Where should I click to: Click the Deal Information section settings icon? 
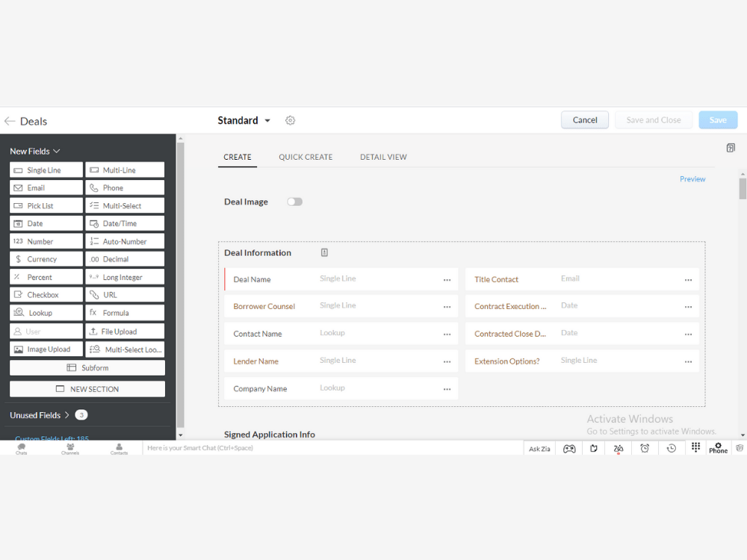[x=324, y=253]
